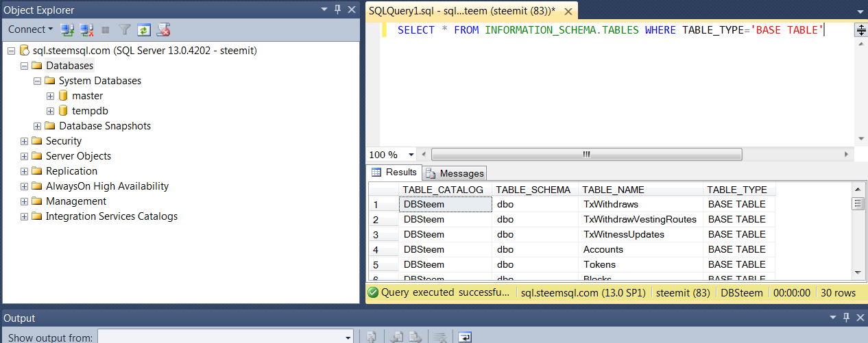Expand the Security folder
Screen dimensions: 868x343
25,141
